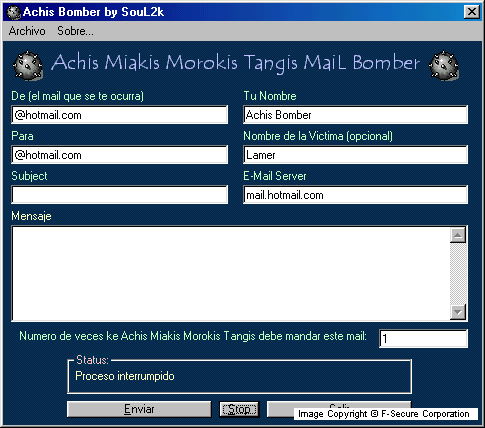Click the 'Nombre de la Victima (opcional)' label
The image size is (485, 428).
point(318,136)
